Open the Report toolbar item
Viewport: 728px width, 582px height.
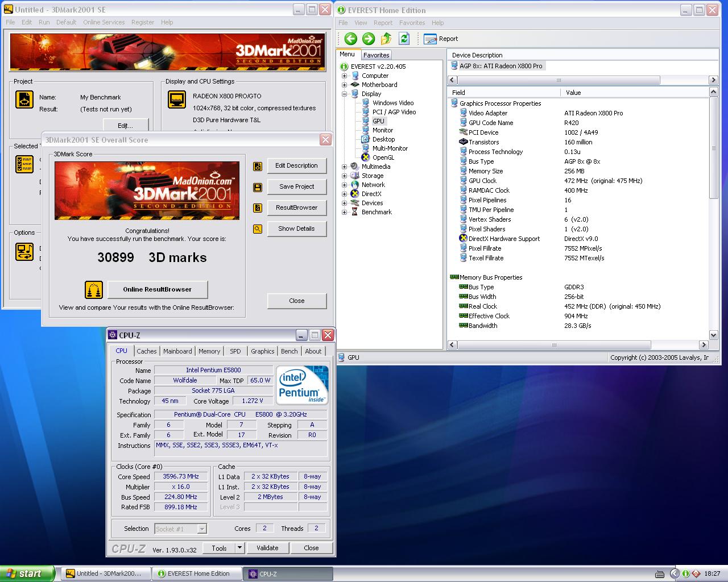tap(441, 39)
